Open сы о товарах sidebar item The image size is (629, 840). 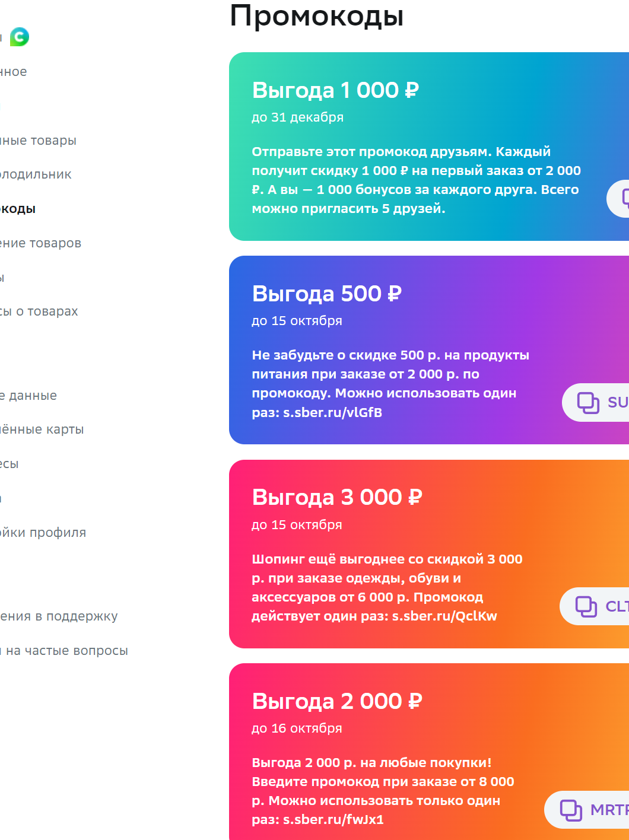39,311
